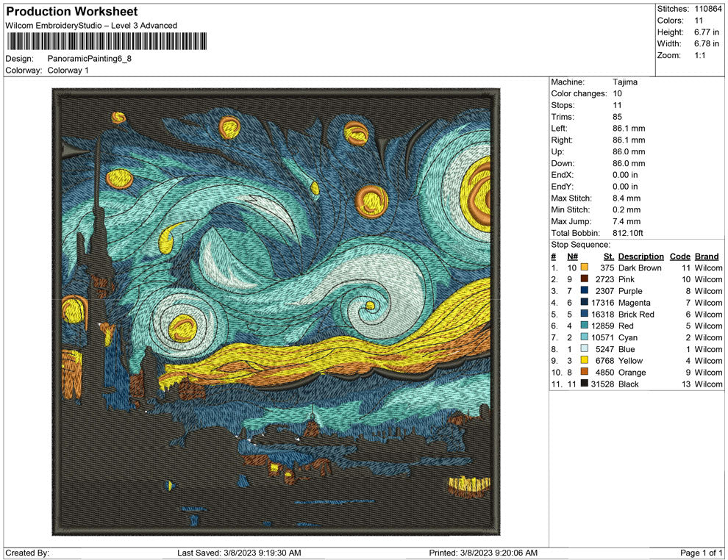
Task: Select the Brick Red row swatch
Action: coord(585,314)
